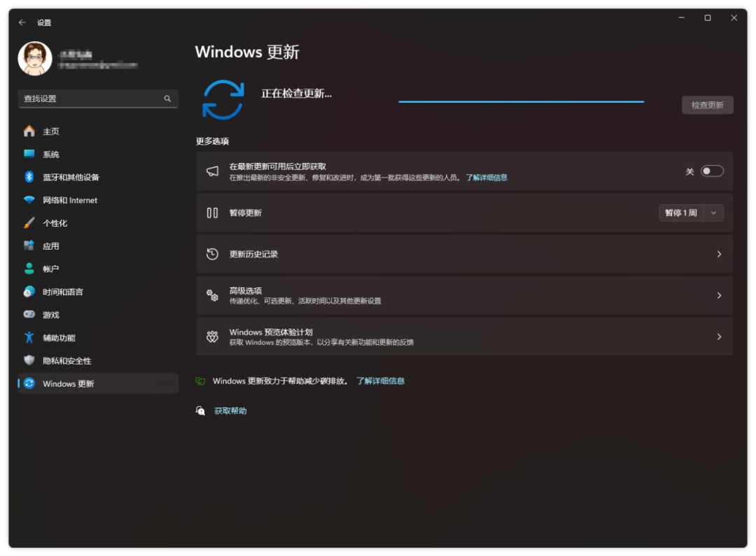This screenshot has width=756, height=556.
Task: Click the user avatar picture
Action: click(35, 58)
